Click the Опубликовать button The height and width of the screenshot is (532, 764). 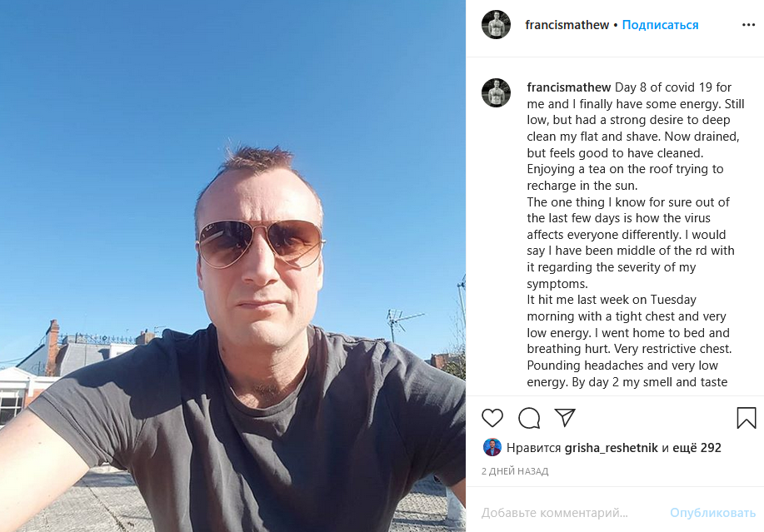[712, 513]
